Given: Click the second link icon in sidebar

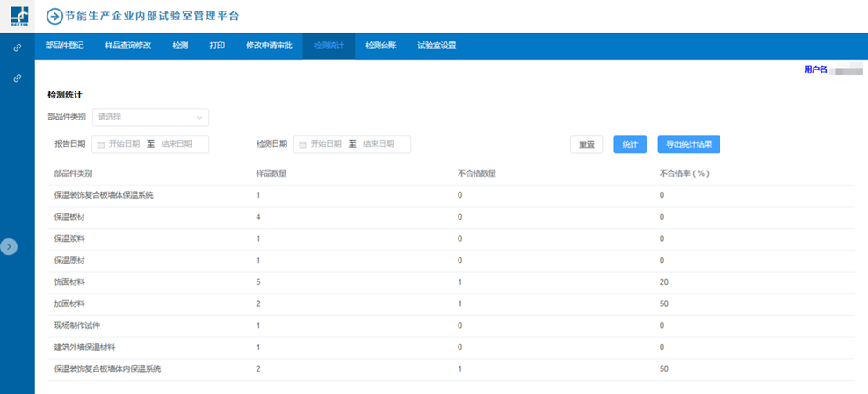Looking at the screenshot, I should click(x=18, y=78).
